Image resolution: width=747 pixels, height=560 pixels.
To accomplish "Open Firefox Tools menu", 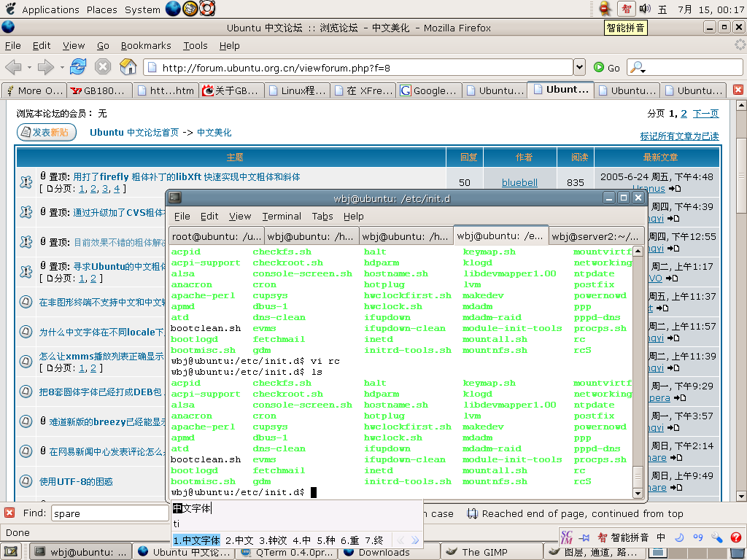I will [x=196, y=46].
